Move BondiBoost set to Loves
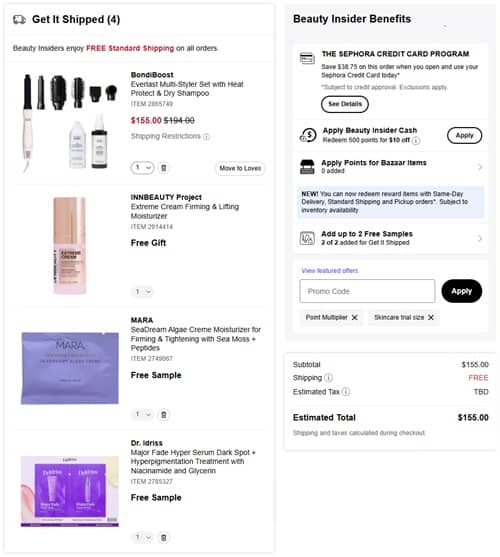This screenshot has width=500, height=557. [240, 168]
